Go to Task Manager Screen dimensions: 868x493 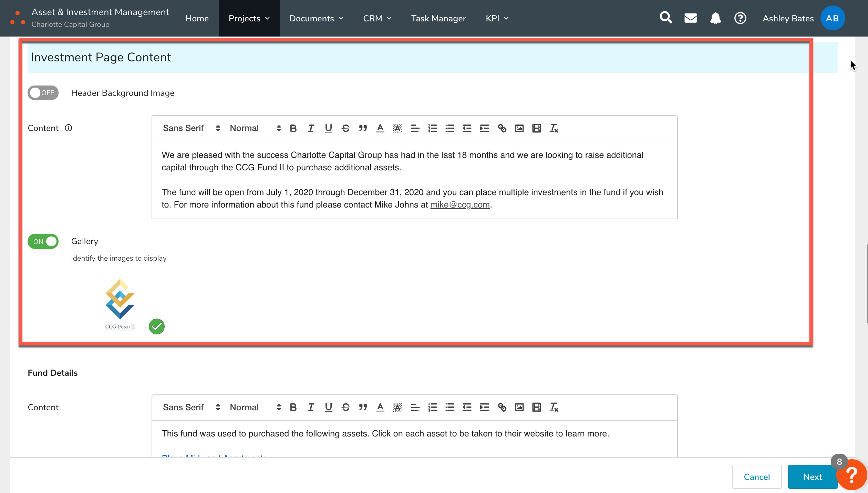pyautogui.click(x=438, y=18)
